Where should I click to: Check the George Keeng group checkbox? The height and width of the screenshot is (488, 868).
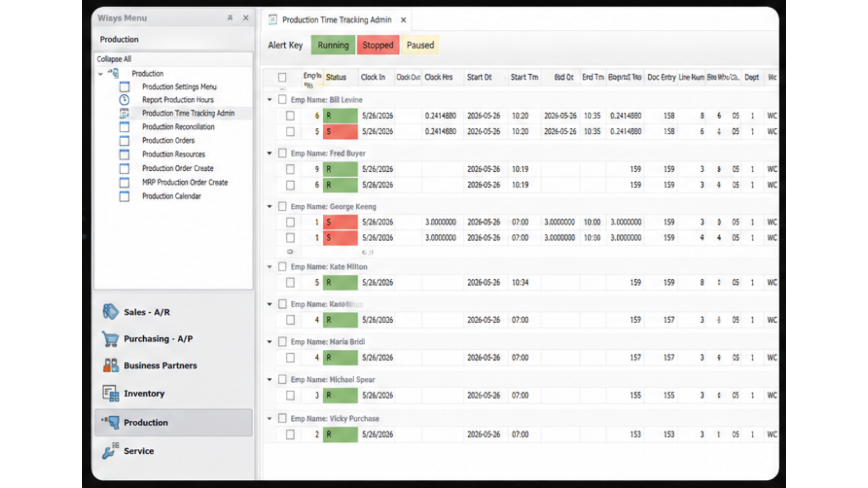283,206
